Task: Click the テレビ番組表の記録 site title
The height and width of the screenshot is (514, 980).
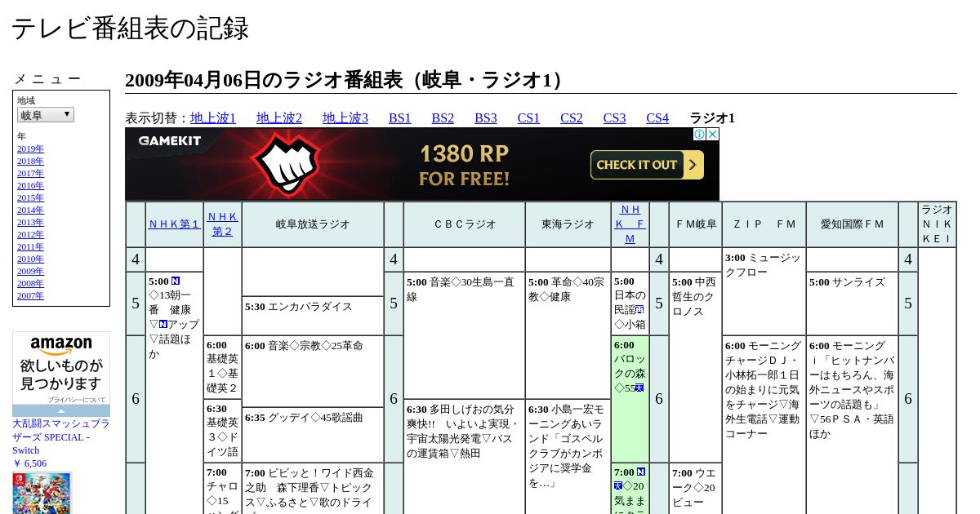Action: pyautogui.click(x=130, y=29)
